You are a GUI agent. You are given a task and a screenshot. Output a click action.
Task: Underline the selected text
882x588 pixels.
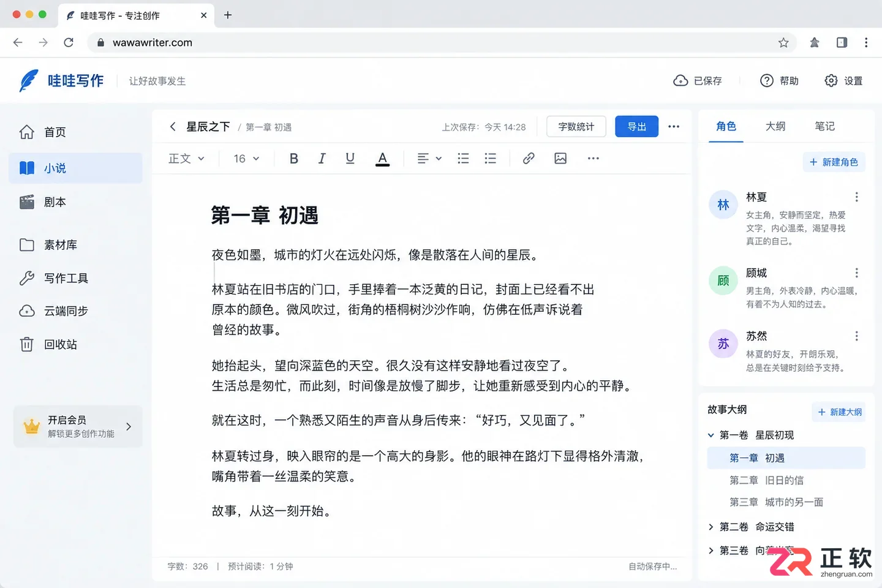point(350,159)
